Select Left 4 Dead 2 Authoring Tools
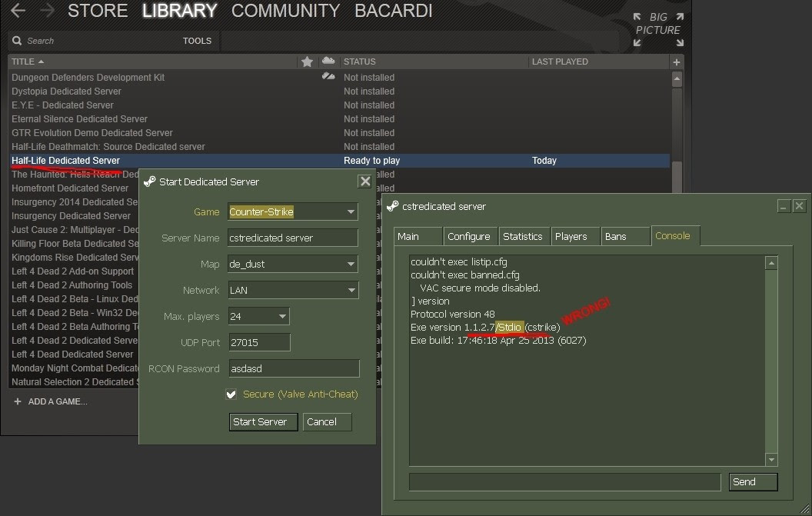812x516 pixels. (72, 285)
